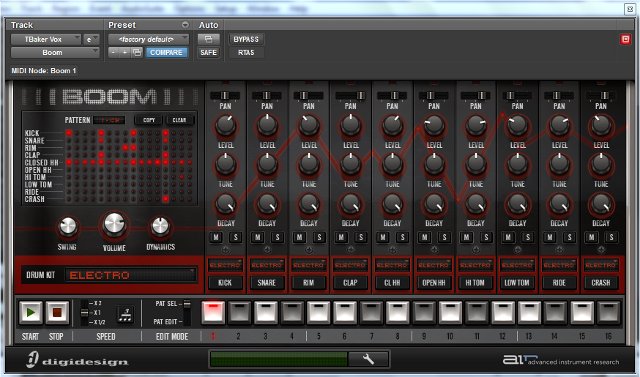Select next preset with plus icon
640x377 pixels.
tap(125, 52)
